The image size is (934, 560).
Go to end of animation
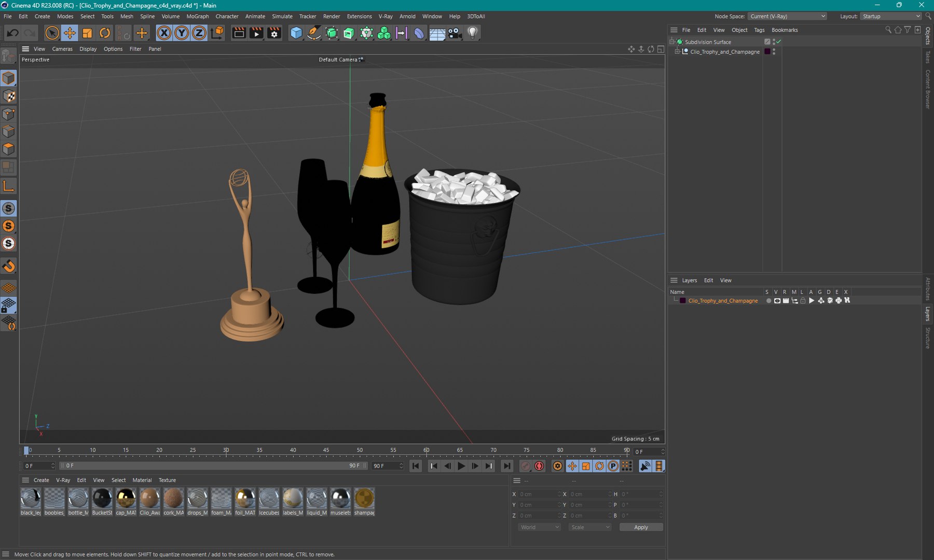pyautogui.click(x=507, y=466)
